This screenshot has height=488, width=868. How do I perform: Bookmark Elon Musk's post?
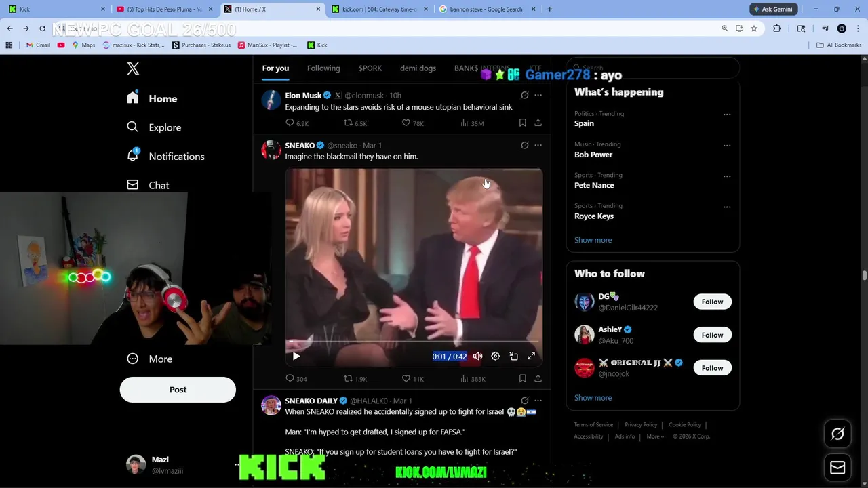[x=522, y=123]
